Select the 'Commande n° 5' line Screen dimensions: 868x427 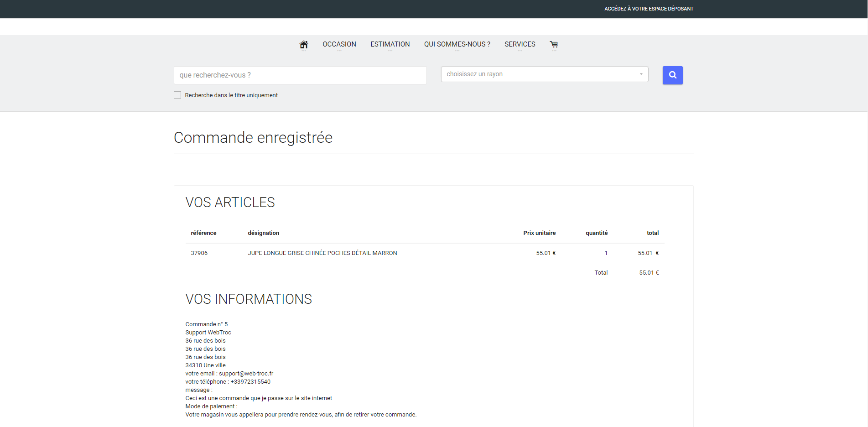207,324
